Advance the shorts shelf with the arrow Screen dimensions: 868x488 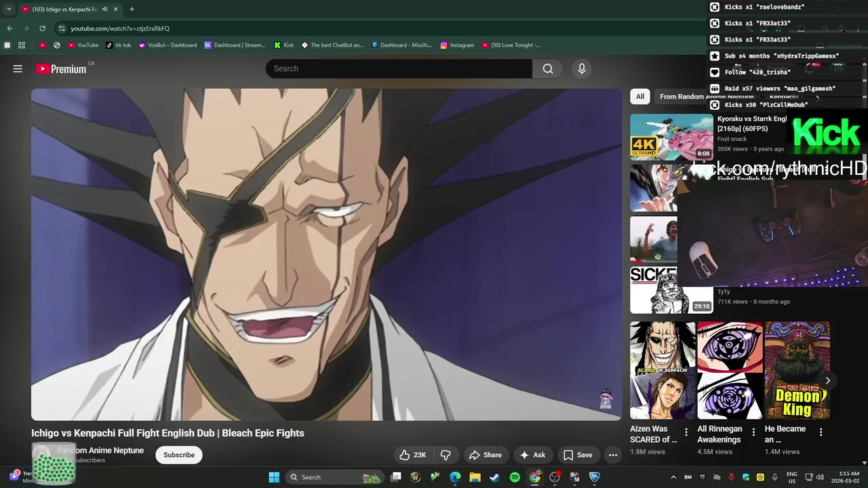[x=827, y=380]
